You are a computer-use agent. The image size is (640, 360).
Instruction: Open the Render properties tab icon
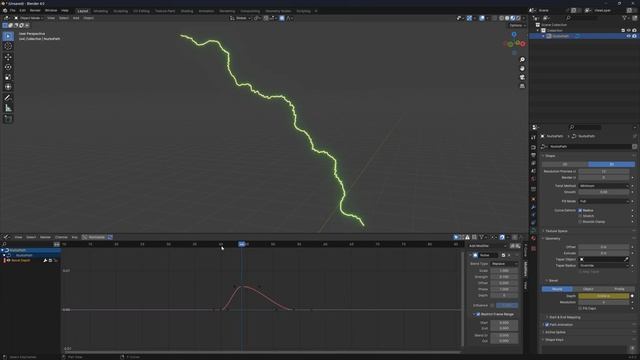point(533,147)
